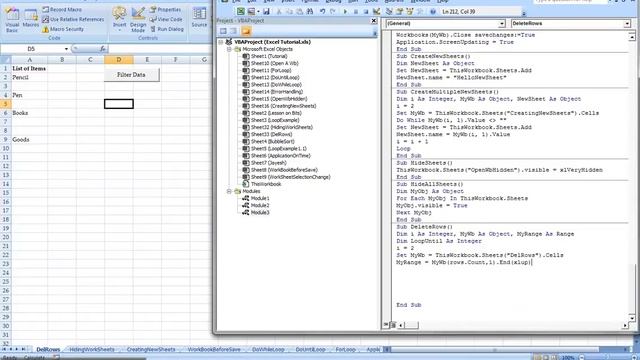The width and height of the screenshot is (640, 360).
Task: Switch to HidingWorkSheets sheet tab
Action: (x=92, y=349)
